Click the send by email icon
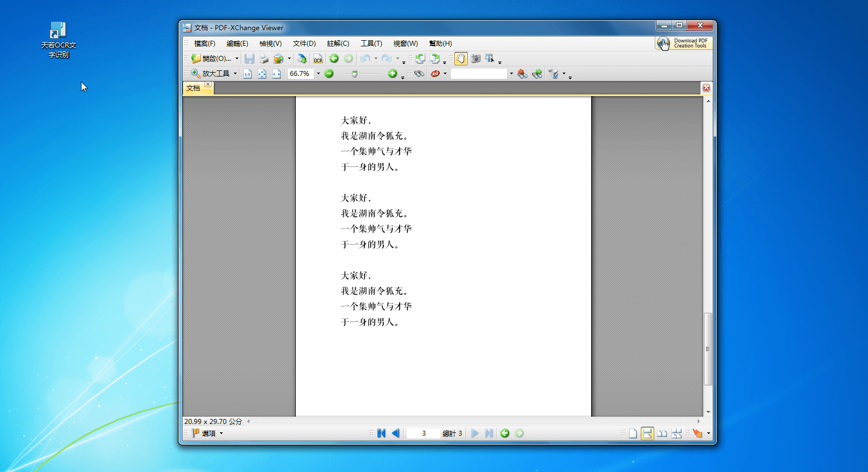 [x=279, y=59]
